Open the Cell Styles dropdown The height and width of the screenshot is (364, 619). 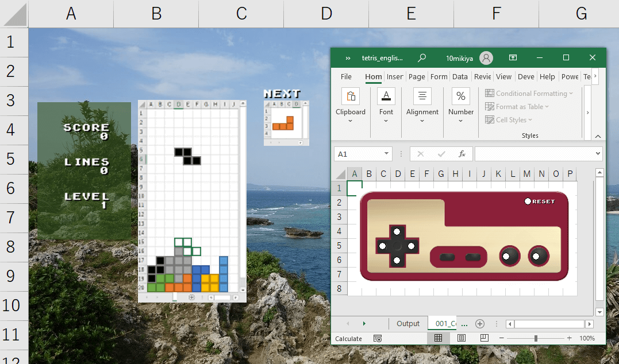click(509, 120)
